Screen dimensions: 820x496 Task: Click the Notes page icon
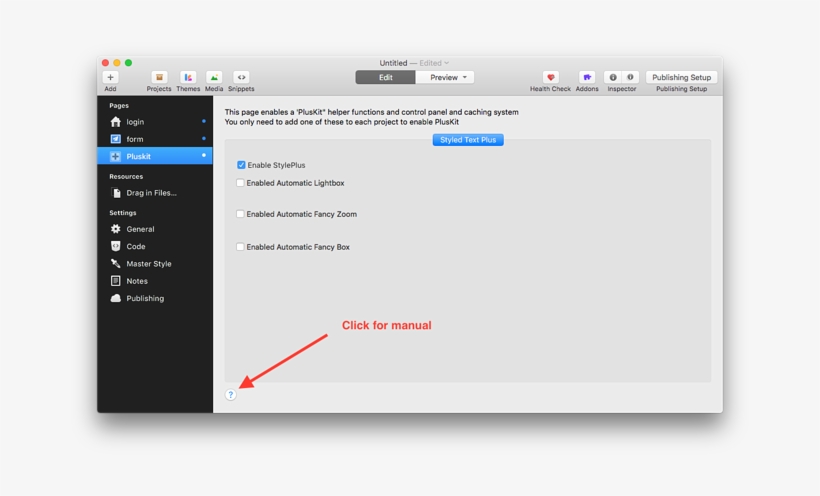pos(116,281)
